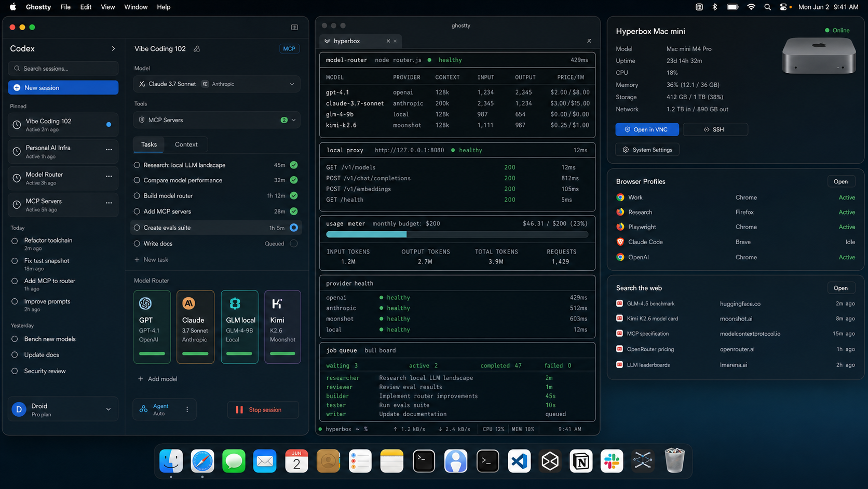Click the Wi-Fi icon in menu bar
Viewport: 868px width, 489px height.
tap(751, 7)
